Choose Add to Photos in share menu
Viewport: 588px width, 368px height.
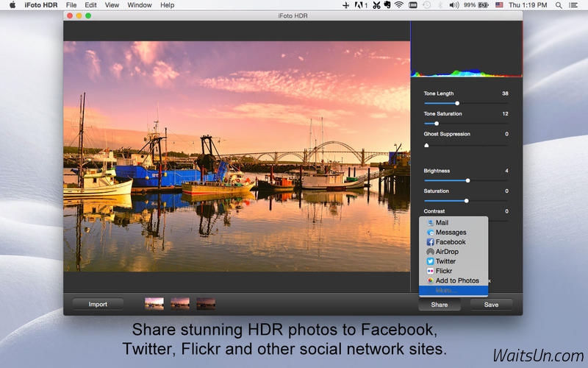[x=453, y=280]
